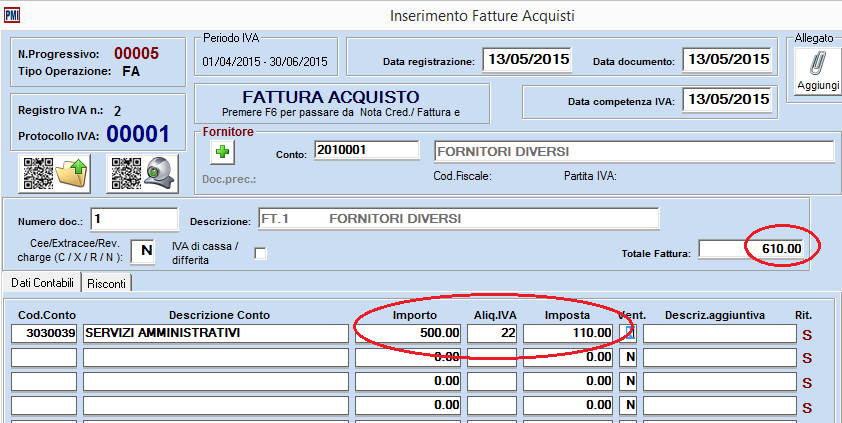Click the Cee/Extracee/Rev. charge N field
842x423 pixels.
pos(143,251)
